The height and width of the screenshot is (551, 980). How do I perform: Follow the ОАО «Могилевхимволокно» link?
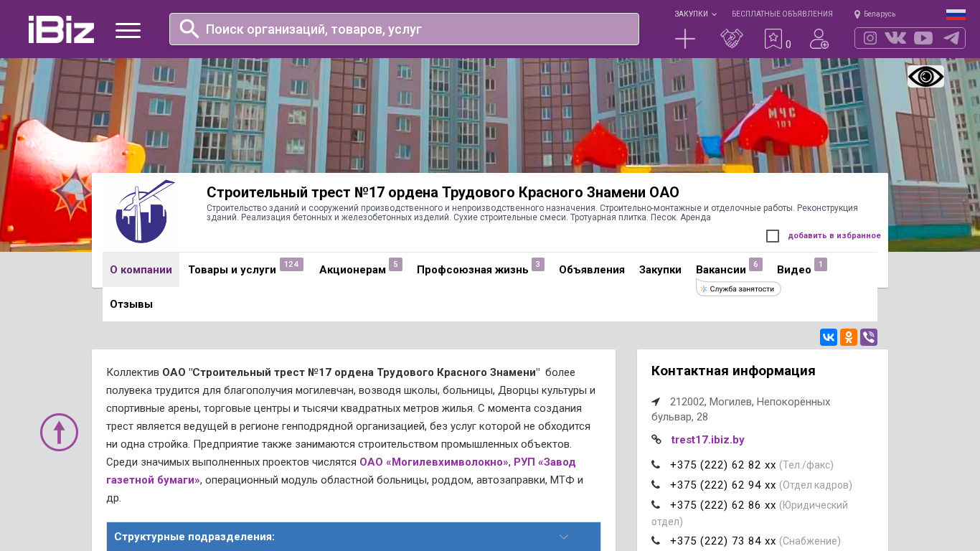[434, 462]
